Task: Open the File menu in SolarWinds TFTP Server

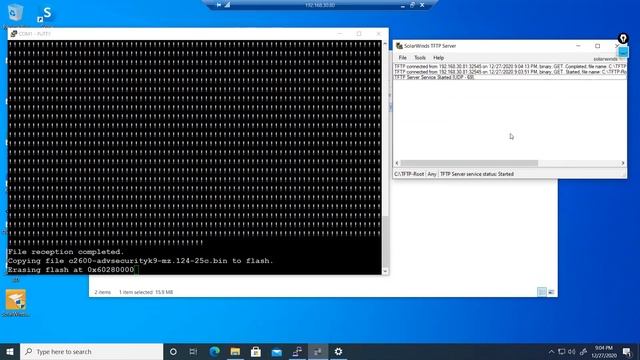Action: pos(402,58)
